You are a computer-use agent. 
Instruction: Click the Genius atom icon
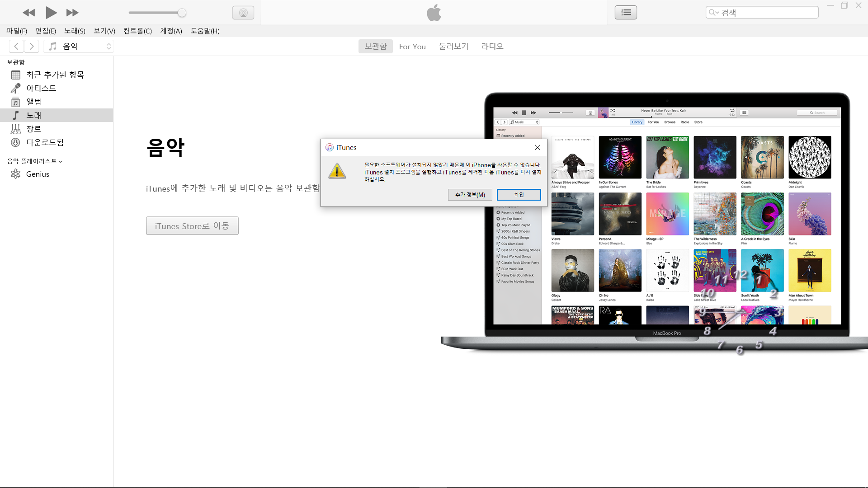(x=15, y=174)
